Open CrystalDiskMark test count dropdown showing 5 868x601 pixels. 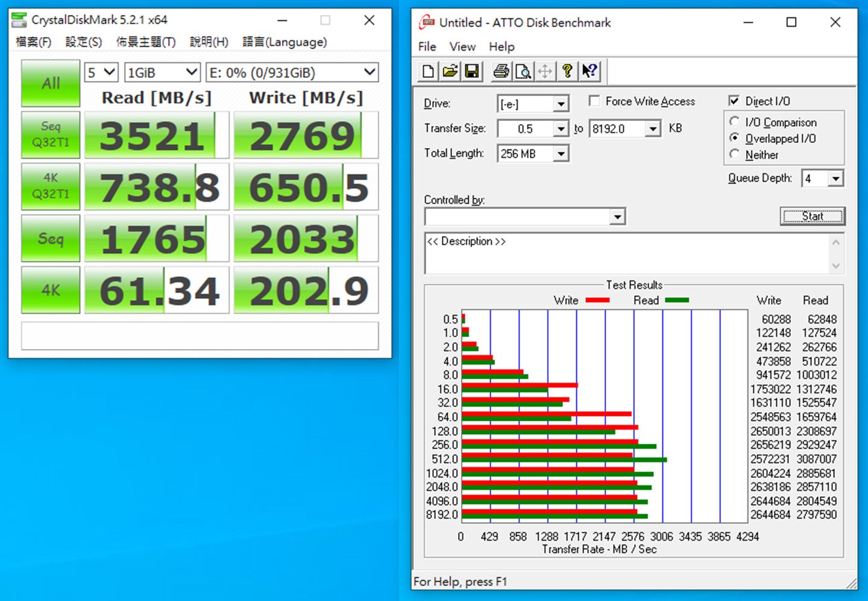101,72
